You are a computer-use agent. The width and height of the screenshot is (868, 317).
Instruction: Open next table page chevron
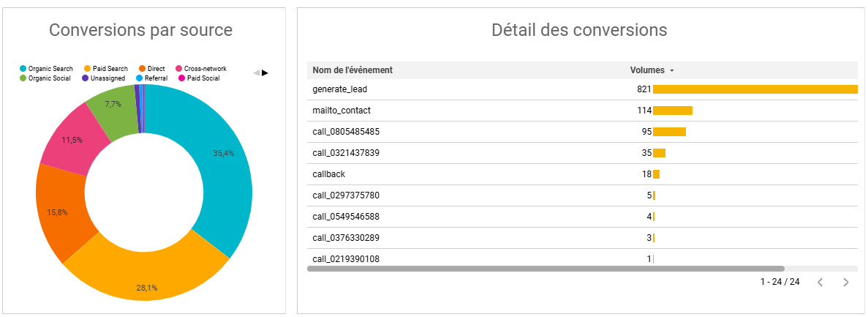[x=846, y=282]
